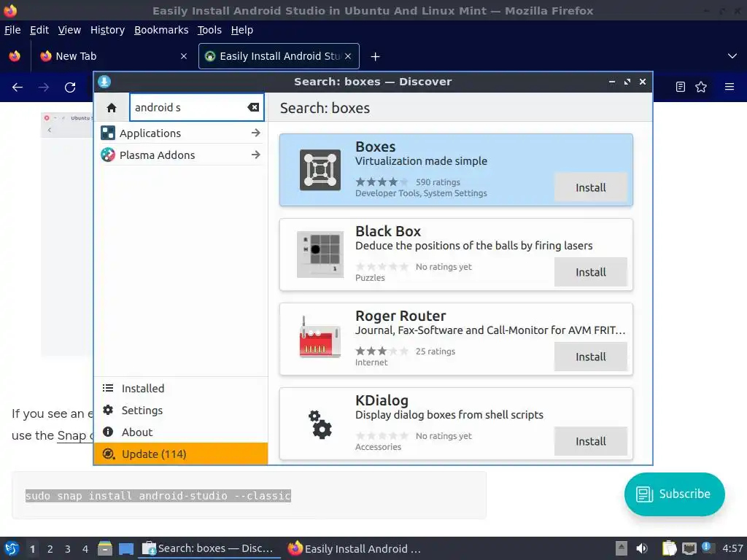Expand Plasma Addons category arrow
Viewport: 747px width, 560px height.
tap(256, 155)
